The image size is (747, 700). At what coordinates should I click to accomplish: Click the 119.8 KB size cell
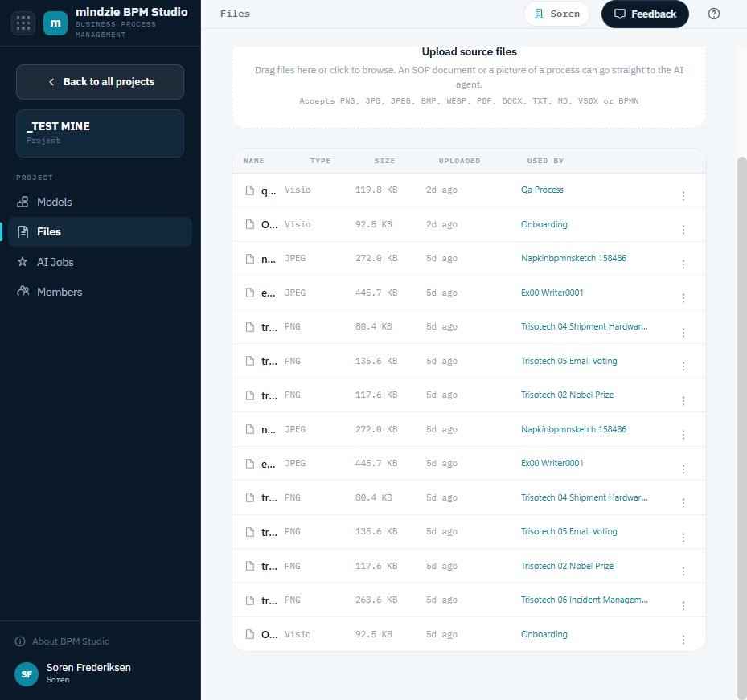376,190
